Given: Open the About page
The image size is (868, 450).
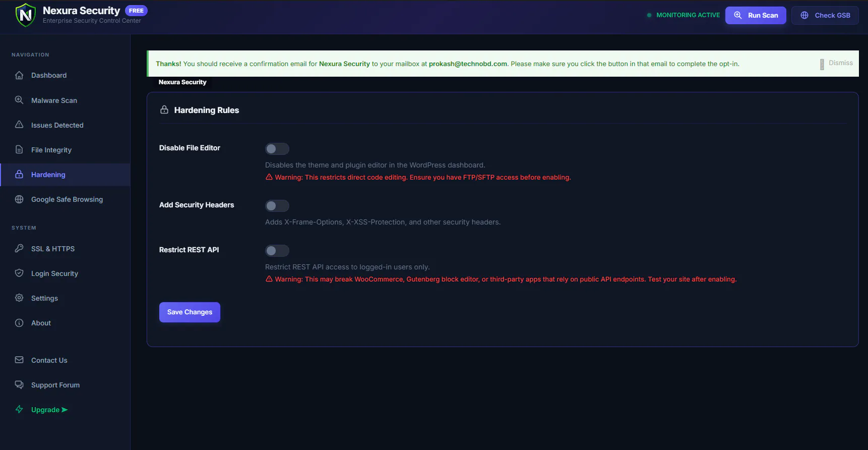Looking at the screenshot, I should (65, 323).
